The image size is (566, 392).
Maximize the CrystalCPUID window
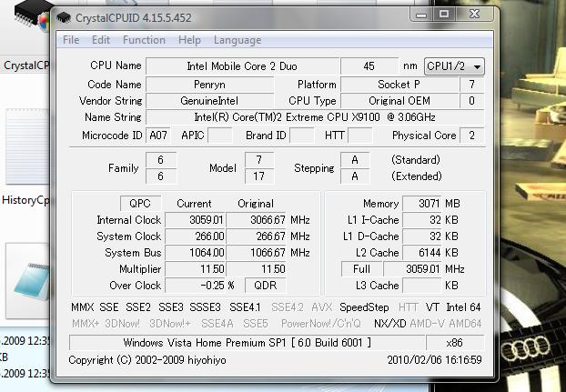coord(444,14)
